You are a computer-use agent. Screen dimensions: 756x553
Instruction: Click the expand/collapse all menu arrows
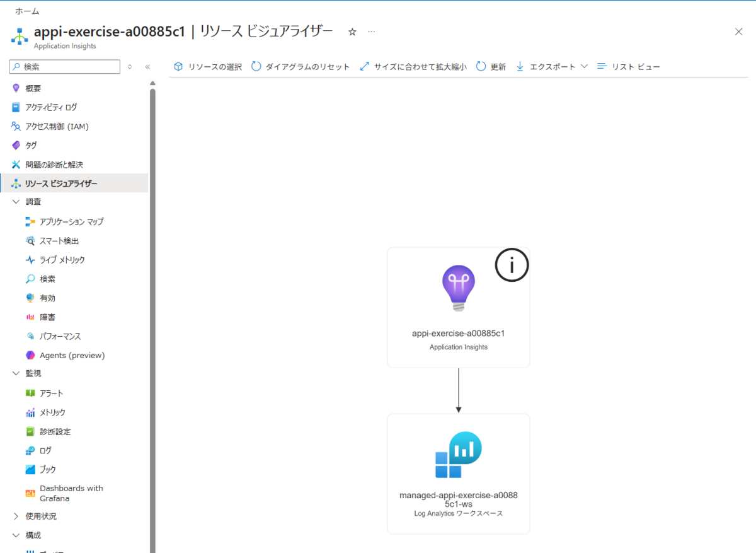click(x=130, y=66)
